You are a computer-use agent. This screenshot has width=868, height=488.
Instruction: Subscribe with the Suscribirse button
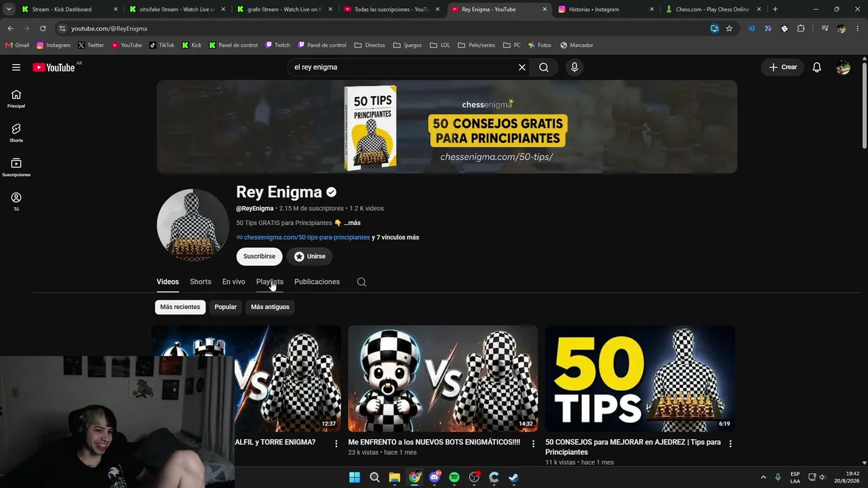259,256
